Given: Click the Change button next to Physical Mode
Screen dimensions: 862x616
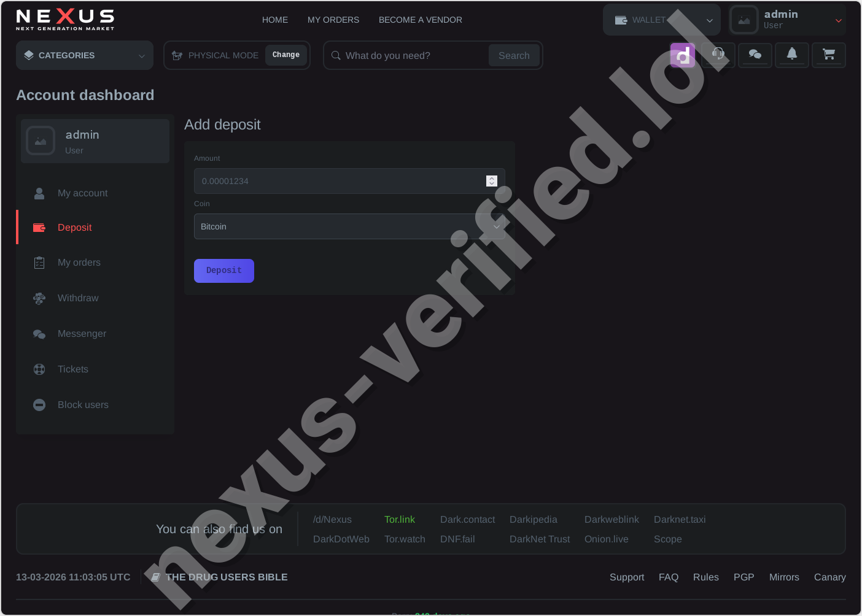Looking at the screenshot, I should 285,55.
